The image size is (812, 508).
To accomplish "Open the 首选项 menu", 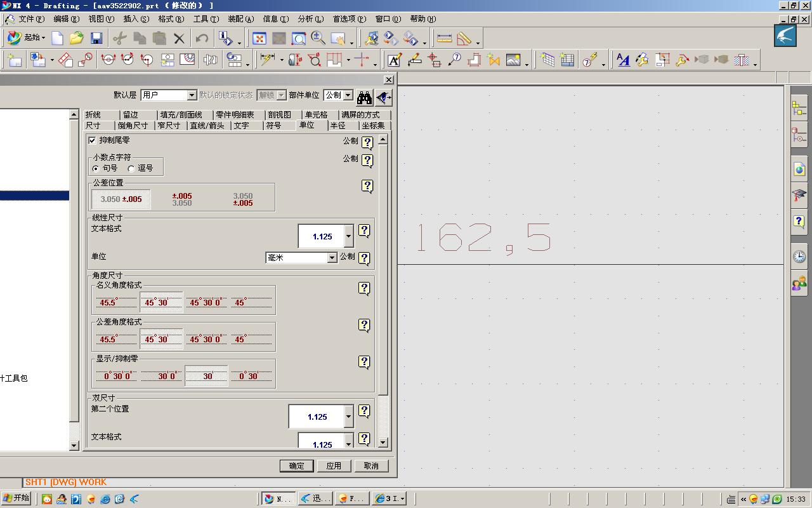I will (x=350, y=19).
